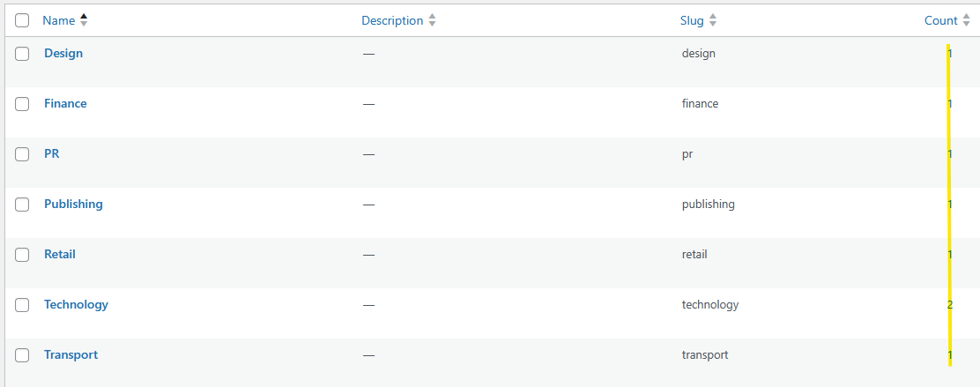
Task: Toggle the select-all checkbox in header
Action: (22, 20)
